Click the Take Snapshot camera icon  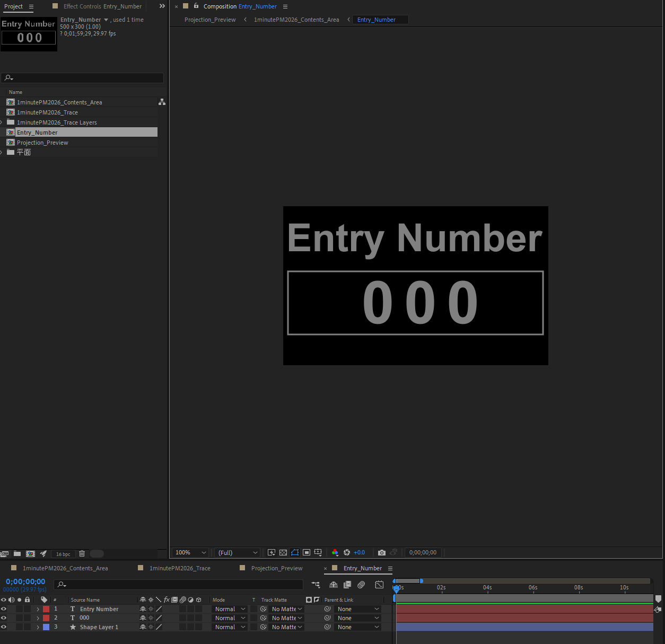pyautogui.click(x=381, y=552)
